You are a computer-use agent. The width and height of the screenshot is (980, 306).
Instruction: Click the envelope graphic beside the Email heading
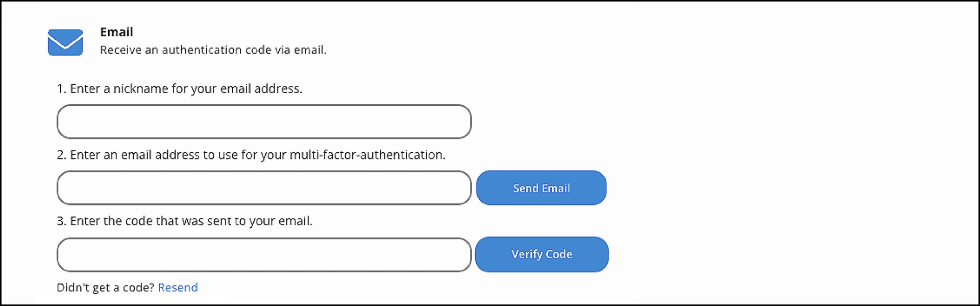[x=65, y=41]
